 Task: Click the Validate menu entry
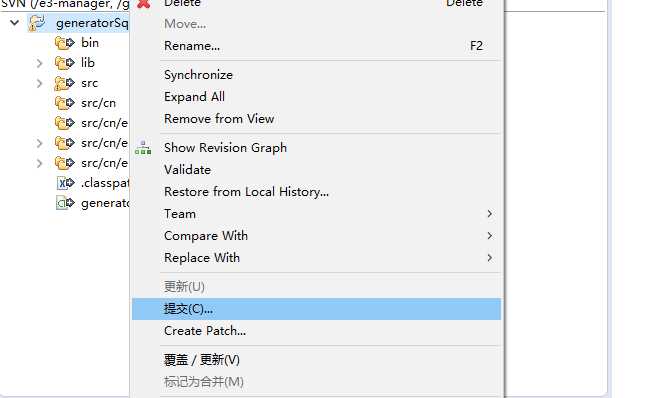[316, 170]
